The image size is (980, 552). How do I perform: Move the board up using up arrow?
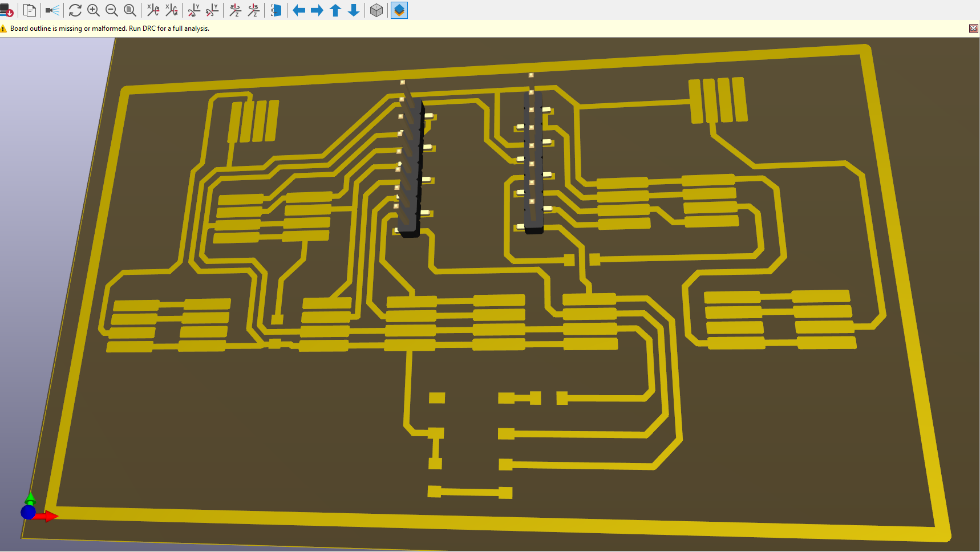335,10
